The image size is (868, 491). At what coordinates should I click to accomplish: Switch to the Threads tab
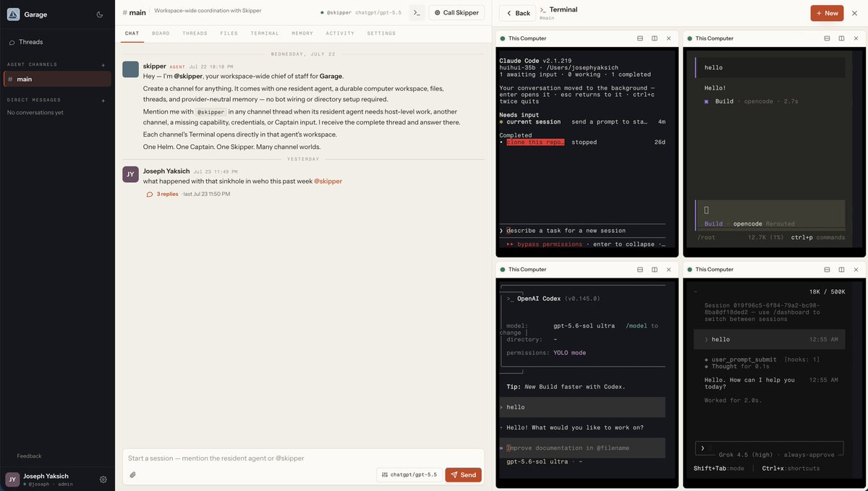pos(195,33)
